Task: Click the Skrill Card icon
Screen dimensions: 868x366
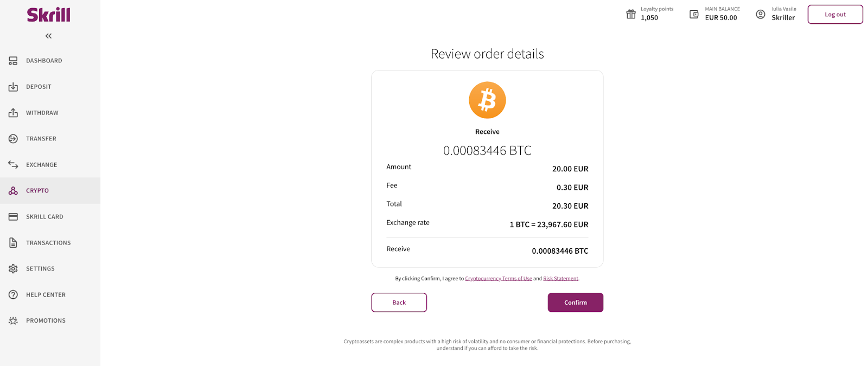Action: pos(13,217)
